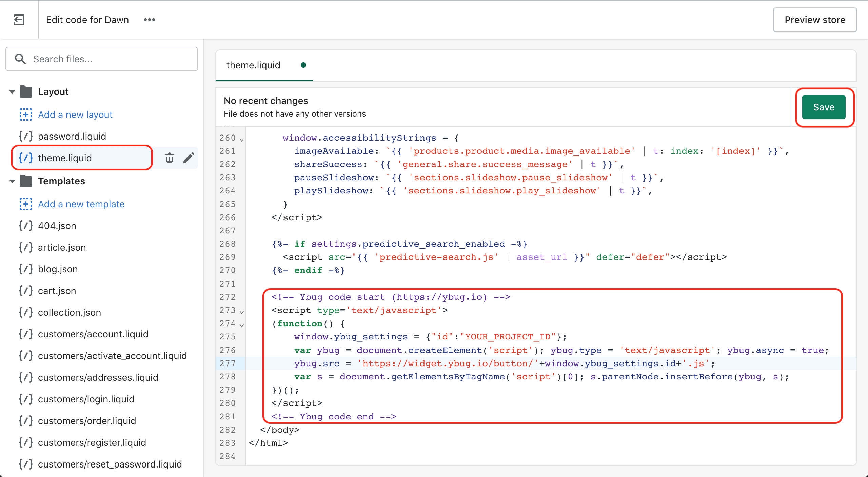
Task: Open customers/activate_account.liquid file
Action: coord(112,356)
